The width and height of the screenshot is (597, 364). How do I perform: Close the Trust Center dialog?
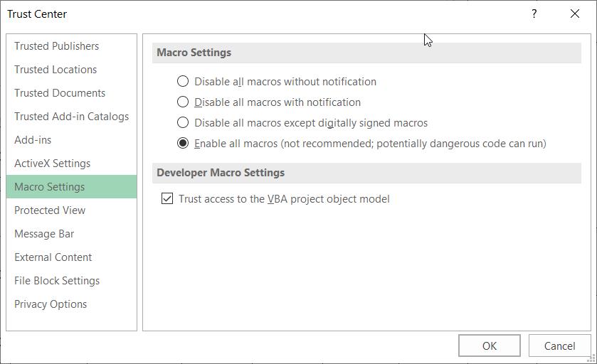tap(574, 14)
